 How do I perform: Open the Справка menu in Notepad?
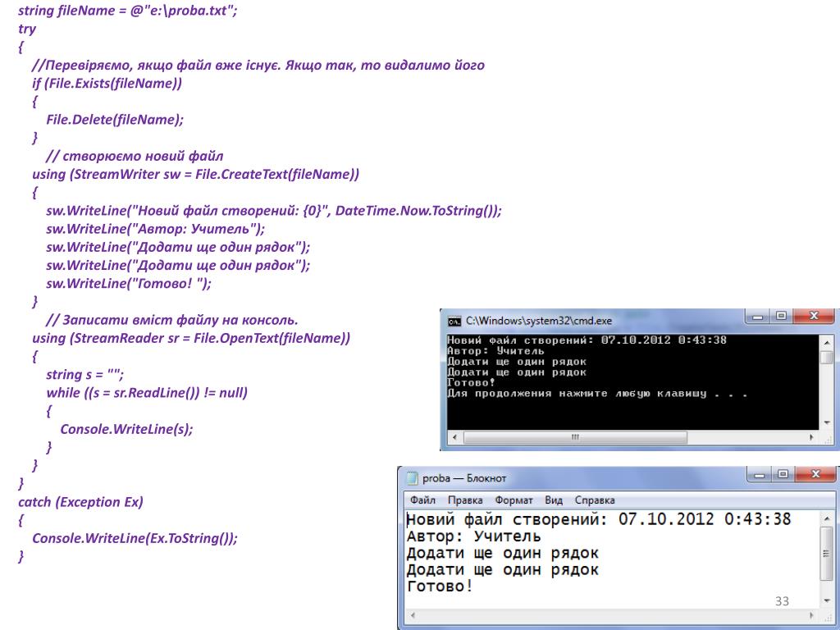(595, 500)
